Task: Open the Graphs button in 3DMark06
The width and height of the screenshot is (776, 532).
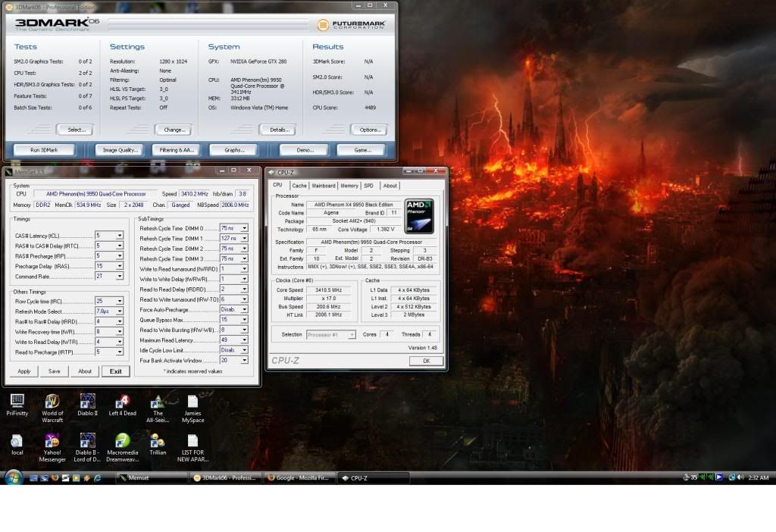Action: click(x=234, y=150)
